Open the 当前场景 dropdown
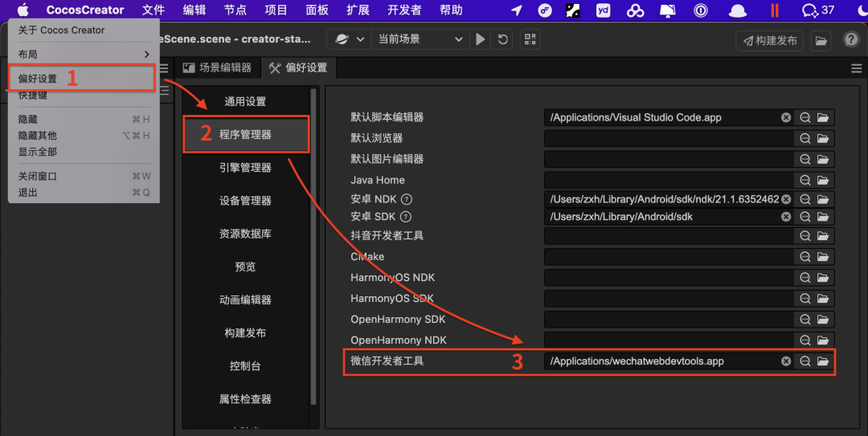Screen dimensions: 868x436 click(x=420, y=39)
